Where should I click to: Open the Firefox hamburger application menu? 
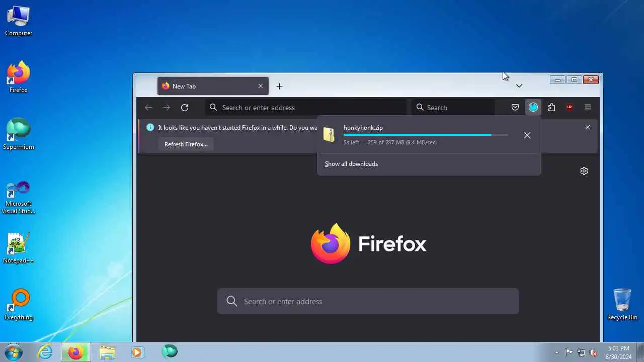tap(588, 107)
